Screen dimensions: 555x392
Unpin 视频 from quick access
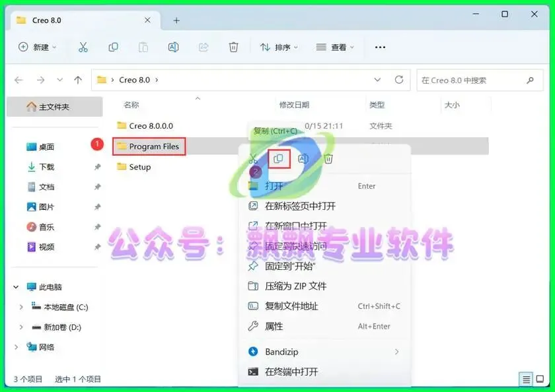(97, 247)
